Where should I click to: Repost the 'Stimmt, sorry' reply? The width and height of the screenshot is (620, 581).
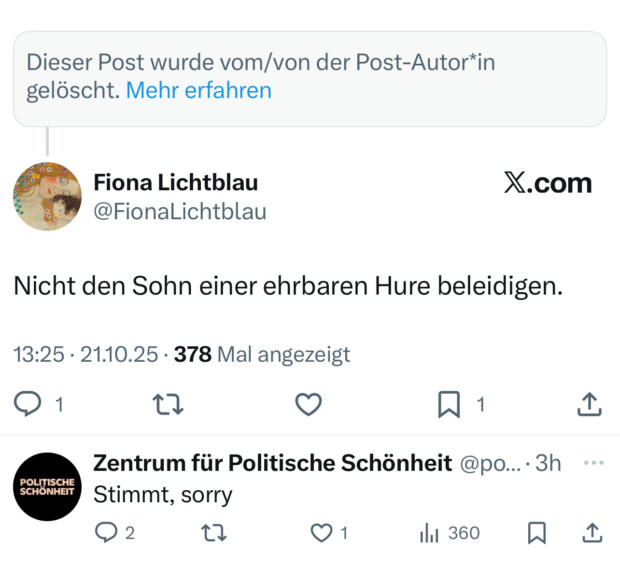[x=214, y=533]
